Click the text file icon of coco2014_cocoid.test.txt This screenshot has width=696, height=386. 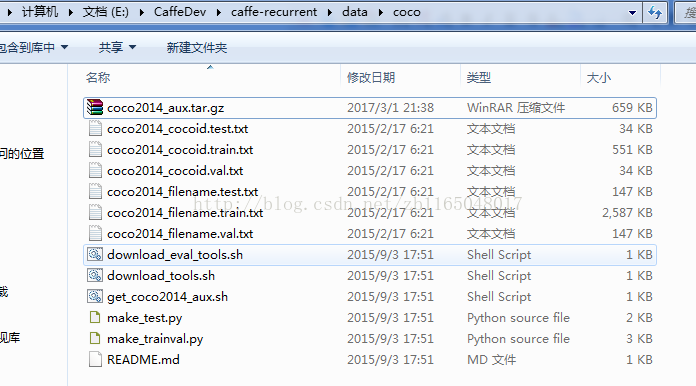[95, 129]
